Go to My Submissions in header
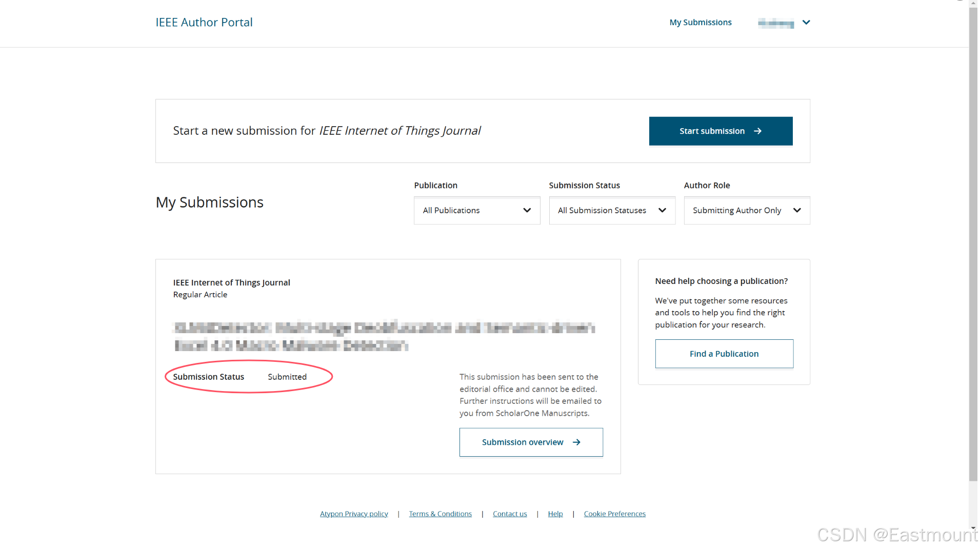980x551 pixels. point(701,22)
